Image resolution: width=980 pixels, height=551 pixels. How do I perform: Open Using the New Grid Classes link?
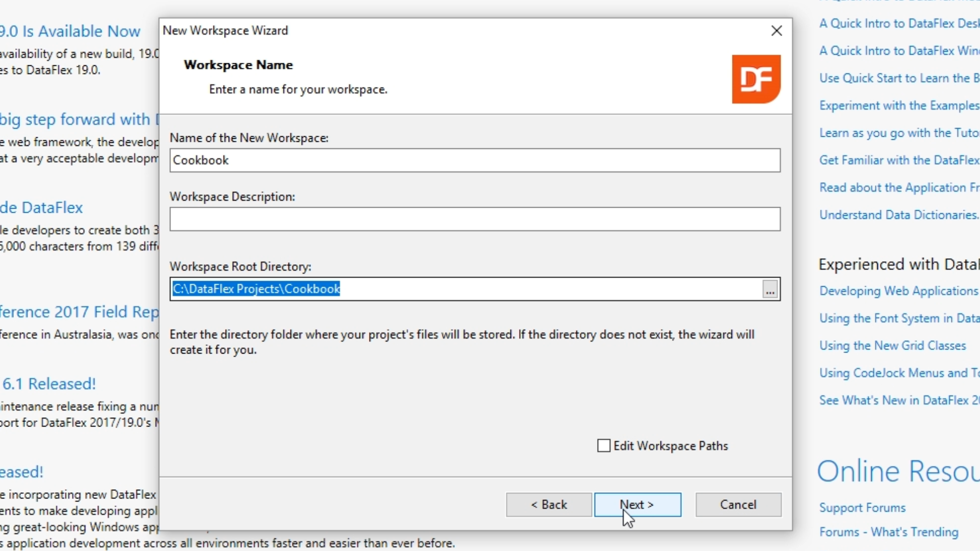click(892, 346)
